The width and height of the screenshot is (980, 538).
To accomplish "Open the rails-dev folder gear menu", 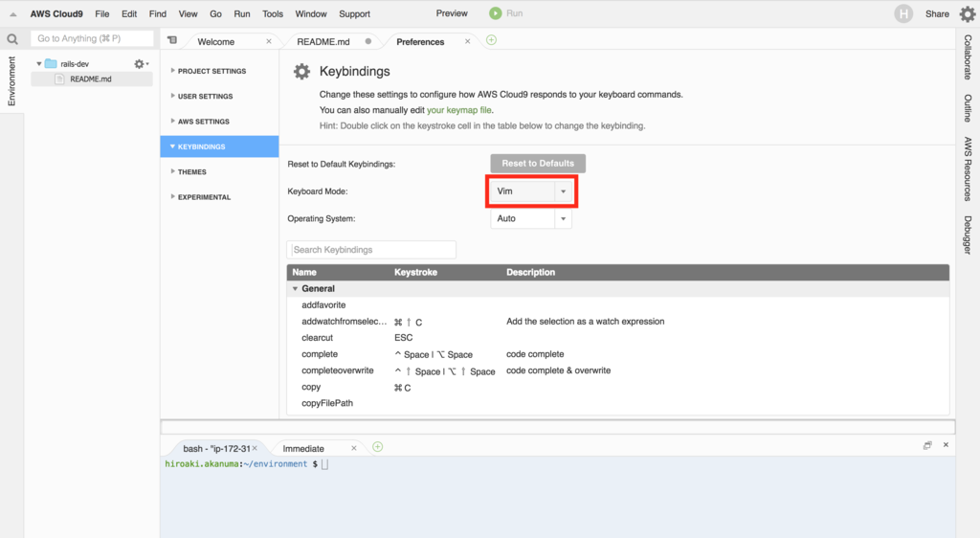I will tap(141, 64).
